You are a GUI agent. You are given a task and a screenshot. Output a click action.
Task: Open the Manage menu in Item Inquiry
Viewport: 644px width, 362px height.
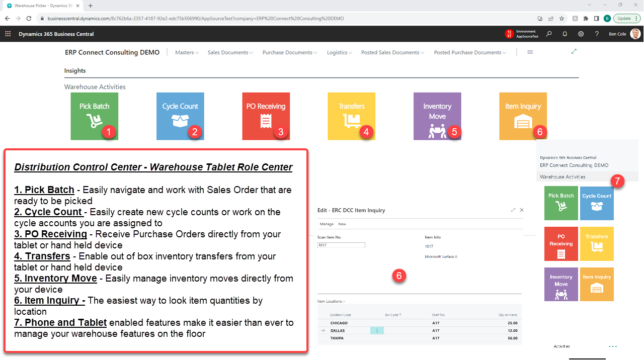coord(327,224)
